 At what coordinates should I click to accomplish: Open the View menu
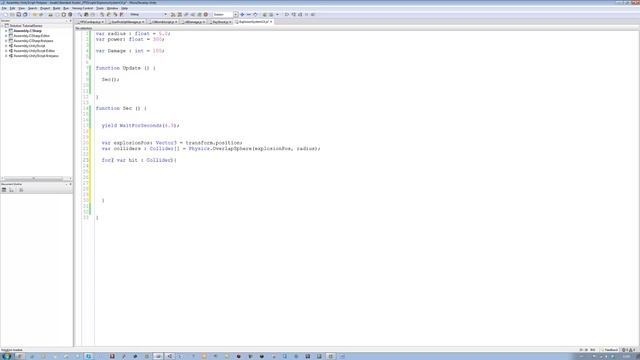click(x=21, y=8)
